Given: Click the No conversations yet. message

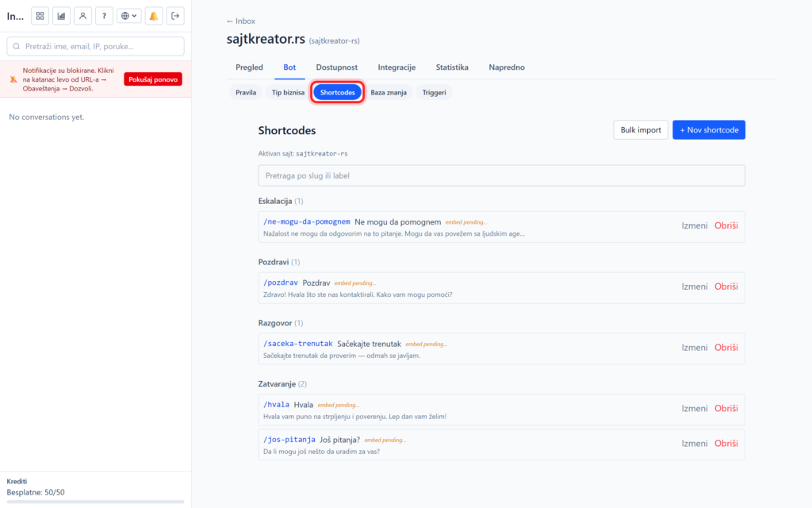Looking at the screenshot, I should (46, 117).
